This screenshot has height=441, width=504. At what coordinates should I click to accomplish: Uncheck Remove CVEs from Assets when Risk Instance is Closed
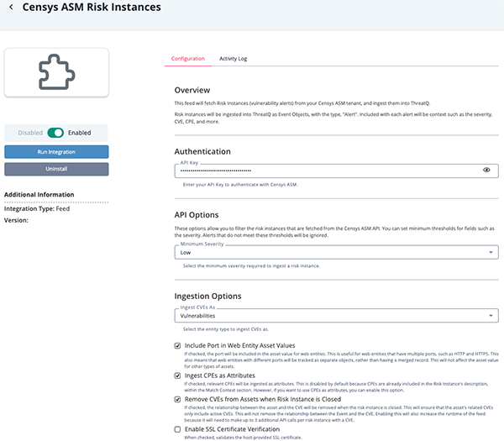coord(177,400)
